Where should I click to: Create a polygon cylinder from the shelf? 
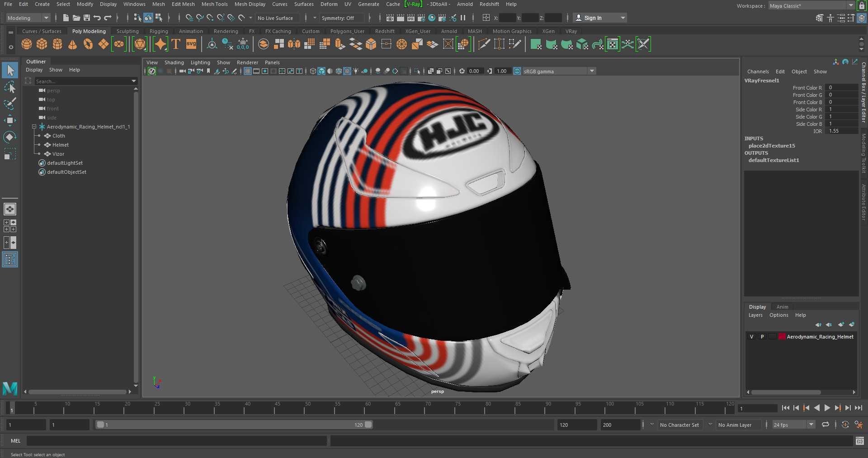pos(57,44)
